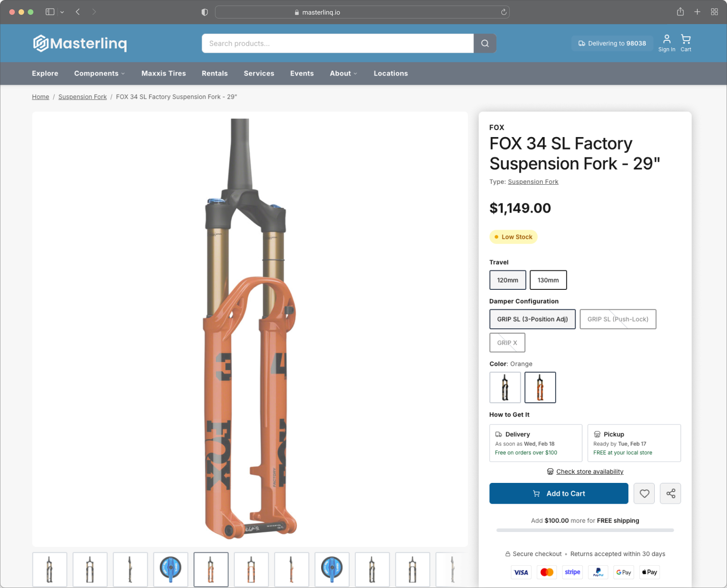
Task: Open Safari sidebar dropdown chevron
Action: coord(62,13)
